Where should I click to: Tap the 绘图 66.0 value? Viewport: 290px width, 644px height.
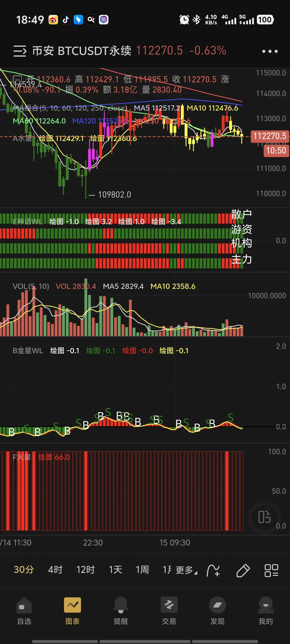coord(54,457)
